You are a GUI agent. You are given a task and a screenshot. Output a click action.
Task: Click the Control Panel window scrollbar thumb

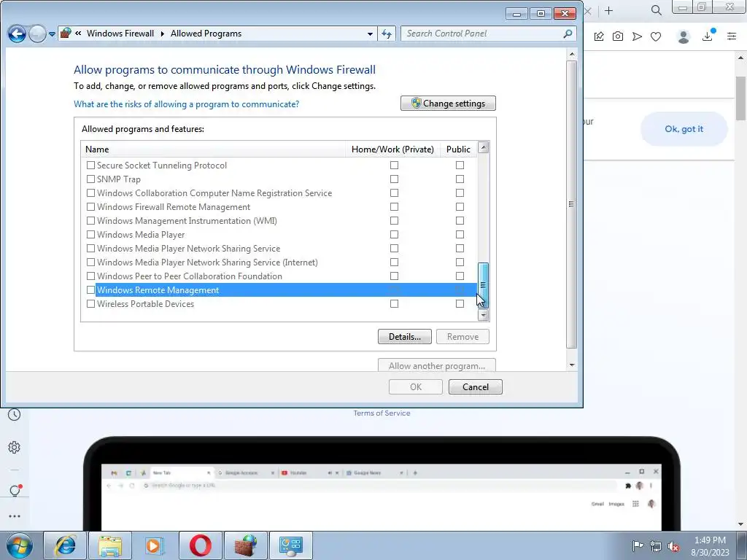pos(571,204)
